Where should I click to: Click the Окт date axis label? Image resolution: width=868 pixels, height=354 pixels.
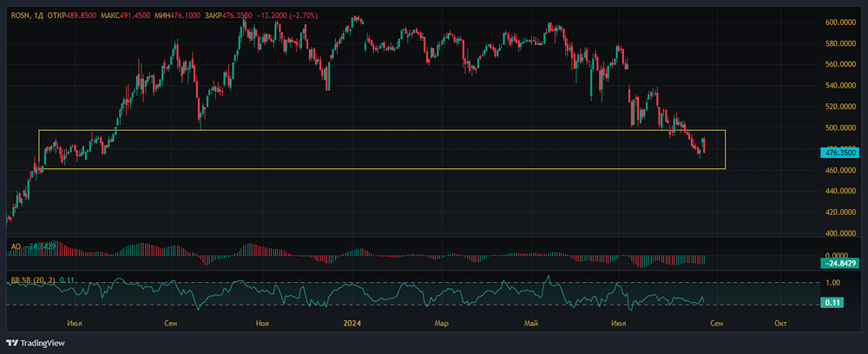[780, 323]
